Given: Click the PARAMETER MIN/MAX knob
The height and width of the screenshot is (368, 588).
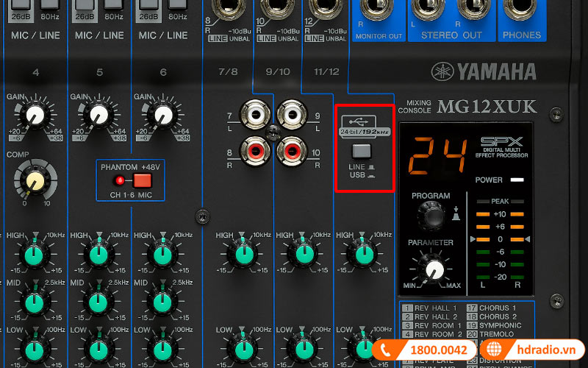Looking at the screenshot, I should (x=434, y=268).
